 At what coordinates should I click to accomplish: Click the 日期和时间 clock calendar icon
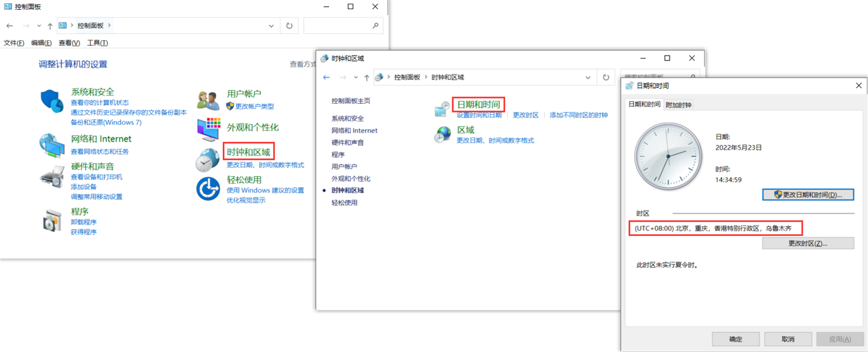click(x=443, y=109)
